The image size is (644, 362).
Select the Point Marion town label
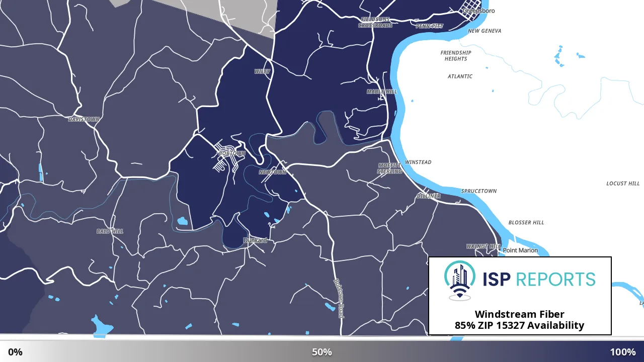coord(520,250)
